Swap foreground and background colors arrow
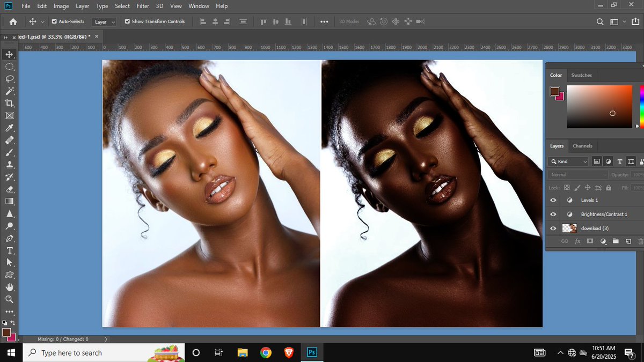The width and height of the screenshot is (644, 362). point(12,323)
